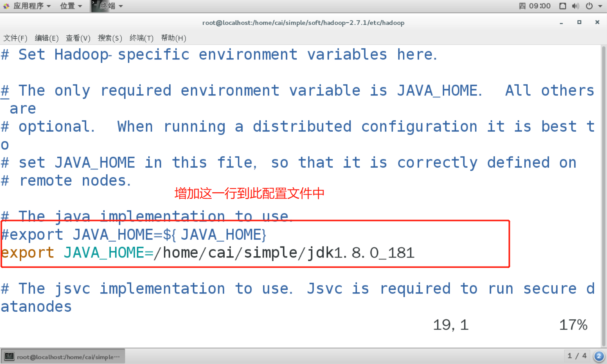Click the 应用程序 logo icon in top panel
Viewport: 607px width, 364px height.
[6, 6]
